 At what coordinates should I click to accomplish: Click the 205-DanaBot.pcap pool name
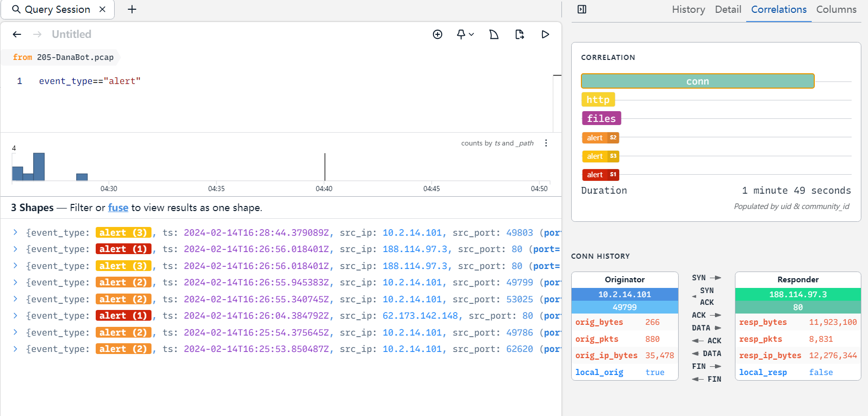point(75,57)
